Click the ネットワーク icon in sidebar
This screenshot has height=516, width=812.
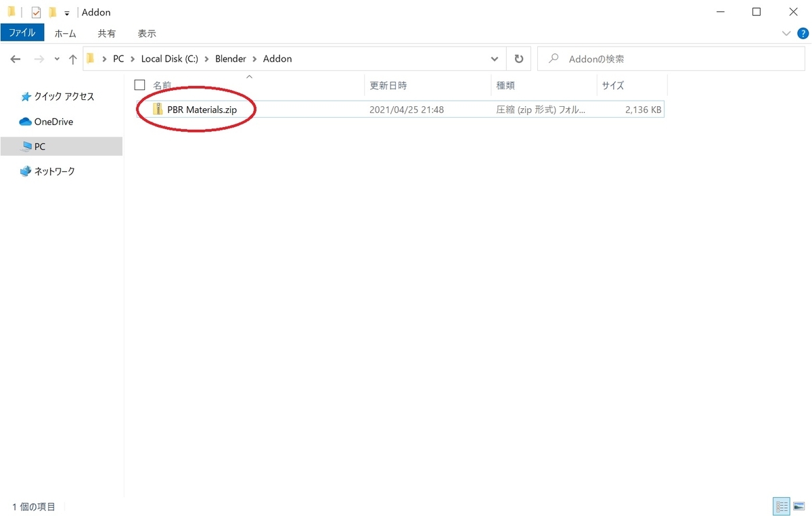coord(26,171)
